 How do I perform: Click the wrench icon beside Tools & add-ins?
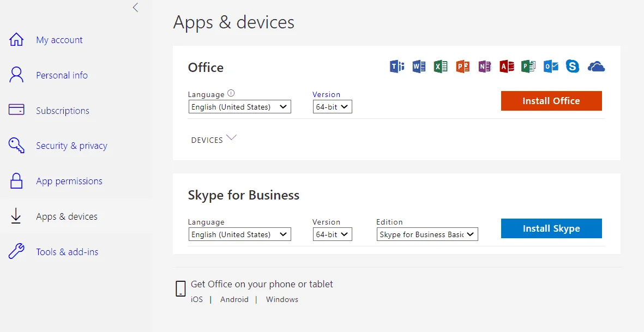(x=16, y=251)
